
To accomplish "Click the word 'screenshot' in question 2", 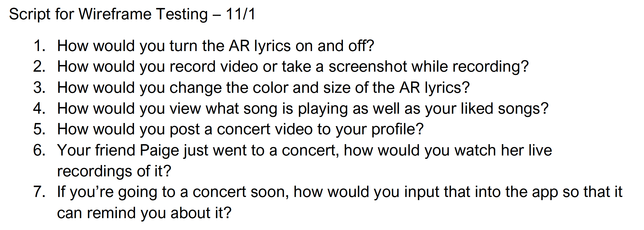I will click(x=368, y=67).
